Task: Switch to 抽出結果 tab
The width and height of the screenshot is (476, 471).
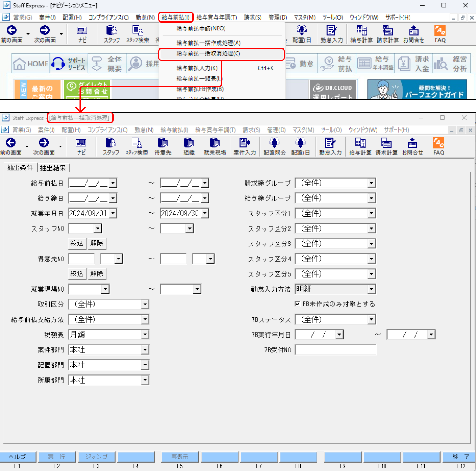Action: tap(53, 168)
